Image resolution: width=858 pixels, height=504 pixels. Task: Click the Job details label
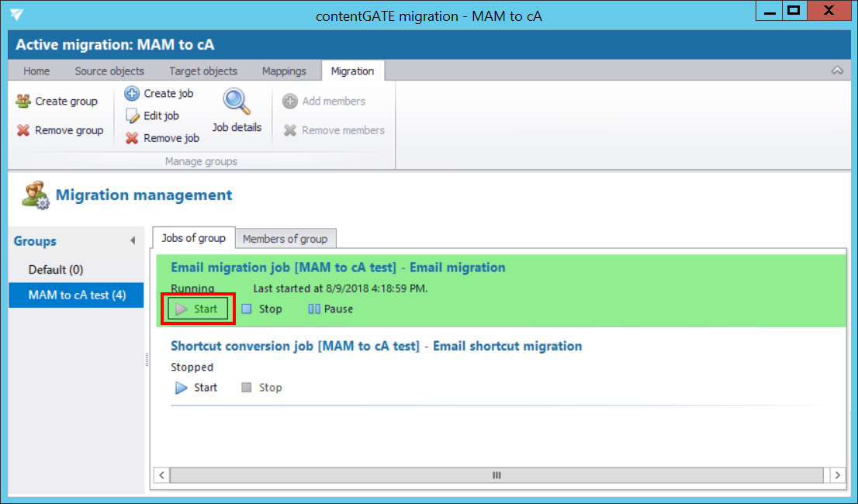pos(237,127)
